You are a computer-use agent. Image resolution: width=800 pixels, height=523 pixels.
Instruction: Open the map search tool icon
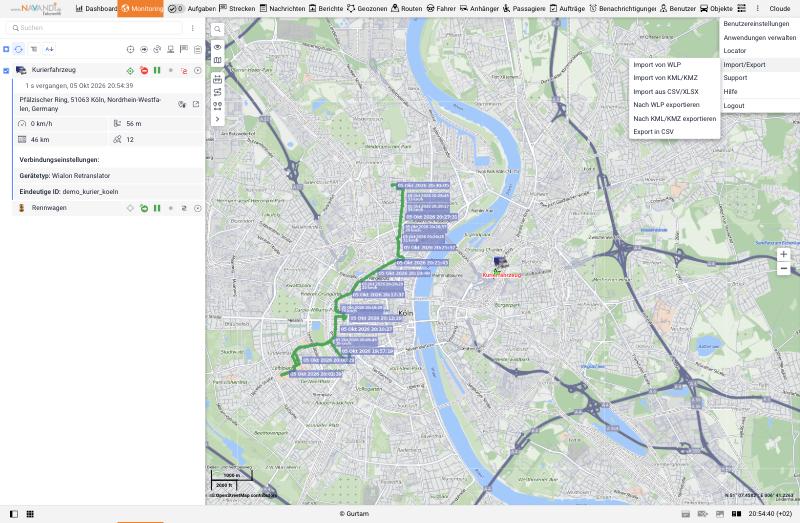[x=217, y=30]
